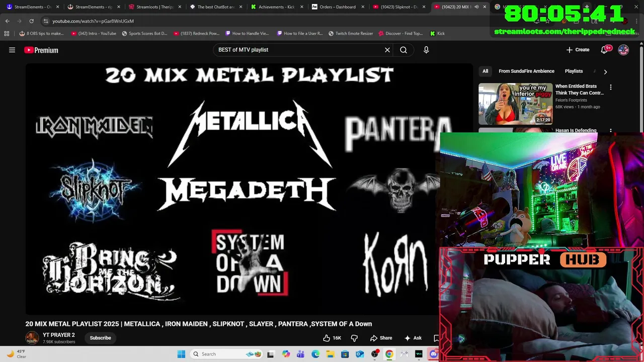
Task: Open the Kick bookmark
Action: point(437,33)
